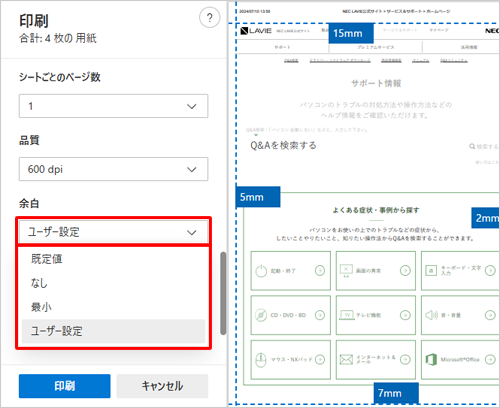Open the pages per sheet dropdown

click(x=113, y=106)
